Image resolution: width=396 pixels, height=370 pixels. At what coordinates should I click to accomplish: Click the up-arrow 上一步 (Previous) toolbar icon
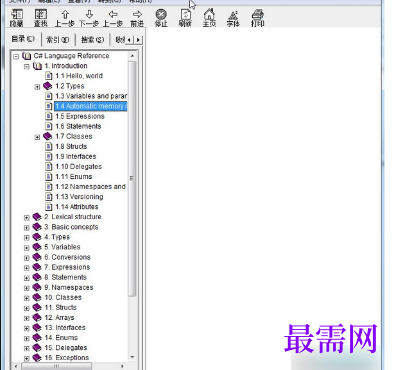(x=65, y=18)
